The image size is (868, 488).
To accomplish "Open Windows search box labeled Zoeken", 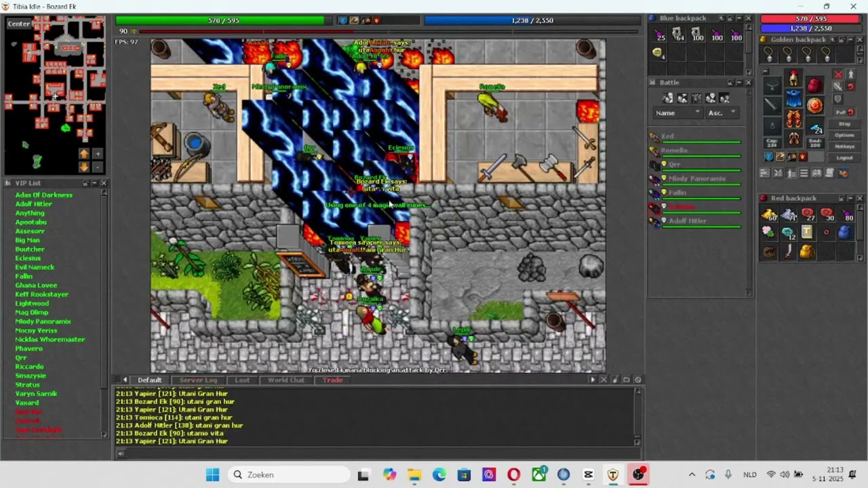I will pyautogui.click(x=288, y=474).
